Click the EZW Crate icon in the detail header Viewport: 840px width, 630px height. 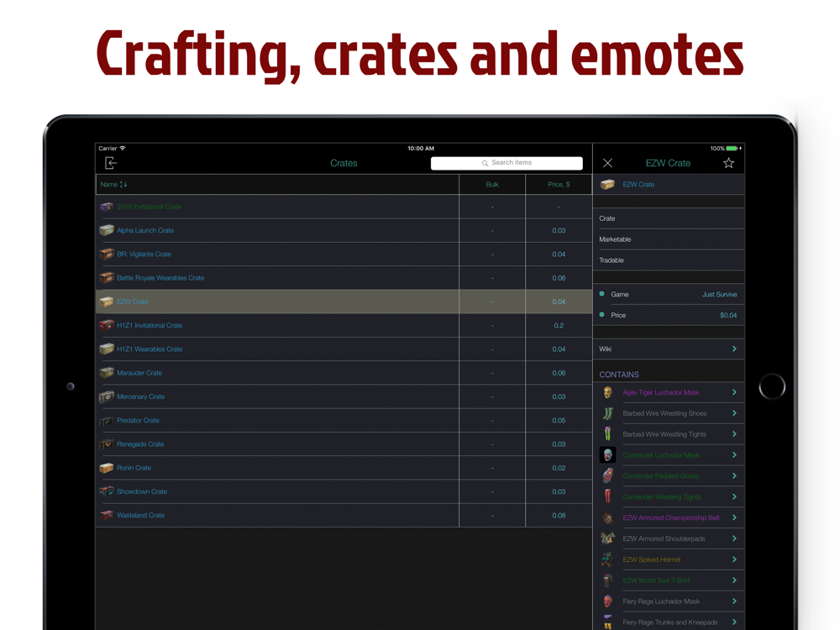pyautogui.click(x=607, y=184)
